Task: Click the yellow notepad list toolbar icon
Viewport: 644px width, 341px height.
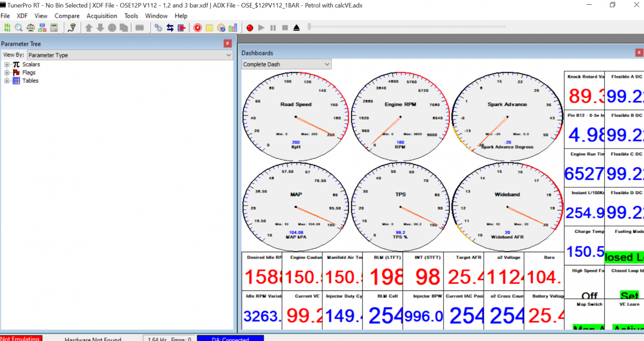Action: 209,27
